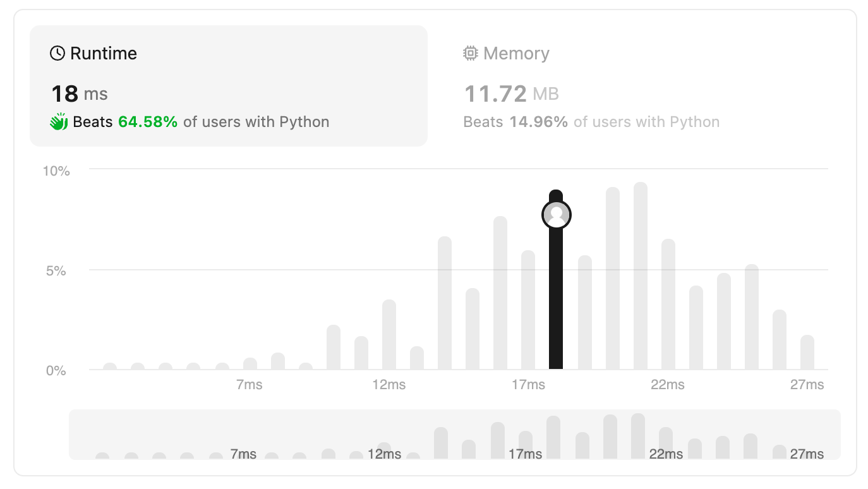Click the user avatar marker on the chart
The image size is (868, 489).
pyautogui.click(x=557, y=215)
